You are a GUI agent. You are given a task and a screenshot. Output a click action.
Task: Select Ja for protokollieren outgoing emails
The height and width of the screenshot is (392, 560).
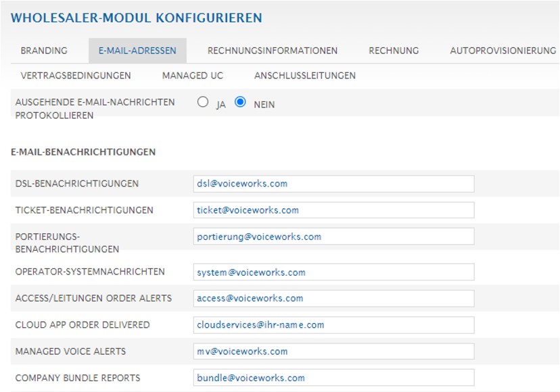tap(203, 103)
